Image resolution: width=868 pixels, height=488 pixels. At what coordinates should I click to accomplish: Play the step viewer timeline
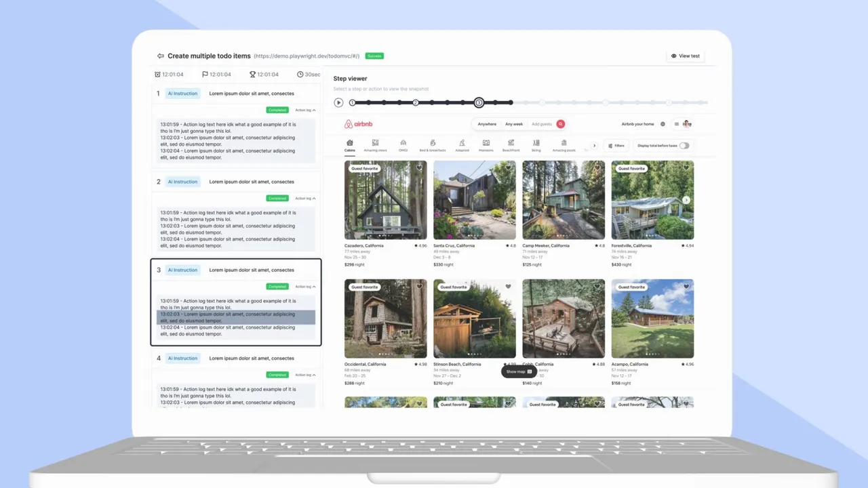coord(338,102)
